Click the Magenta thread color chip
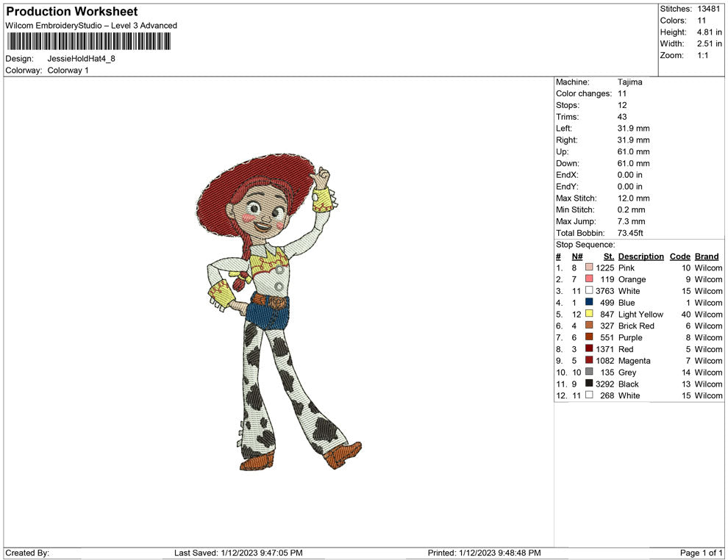Screen dimensions: 728x560 [x=589, y=360]
